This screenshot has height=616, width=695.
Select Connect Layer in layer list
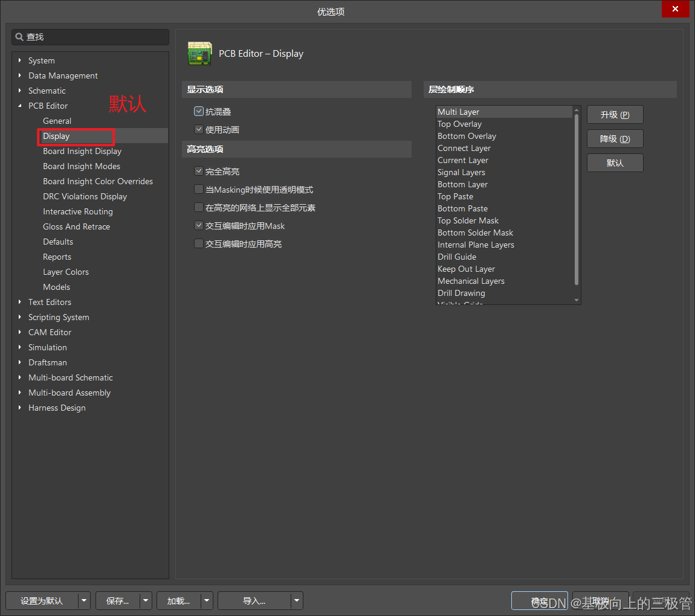(x=505, y=148)
